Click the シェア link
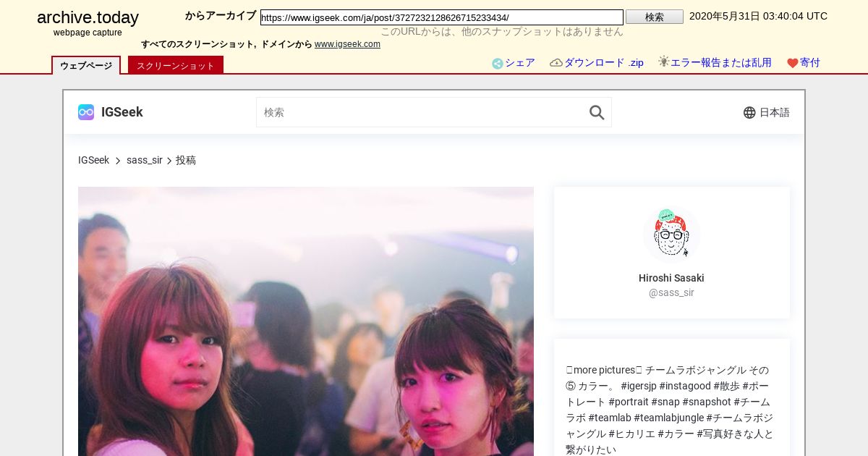Viewport: 868px width, 456px height. (x=520, y=63)
